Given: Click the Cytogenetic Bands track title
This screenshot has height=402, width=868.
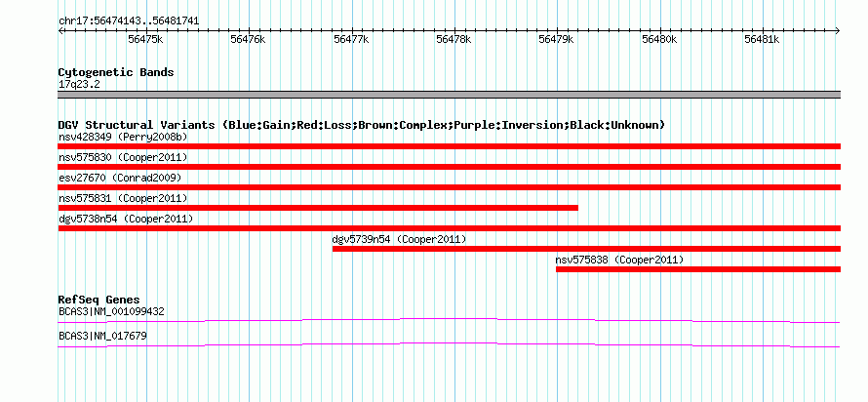Looking at the screenshot, I should (116, 72).
